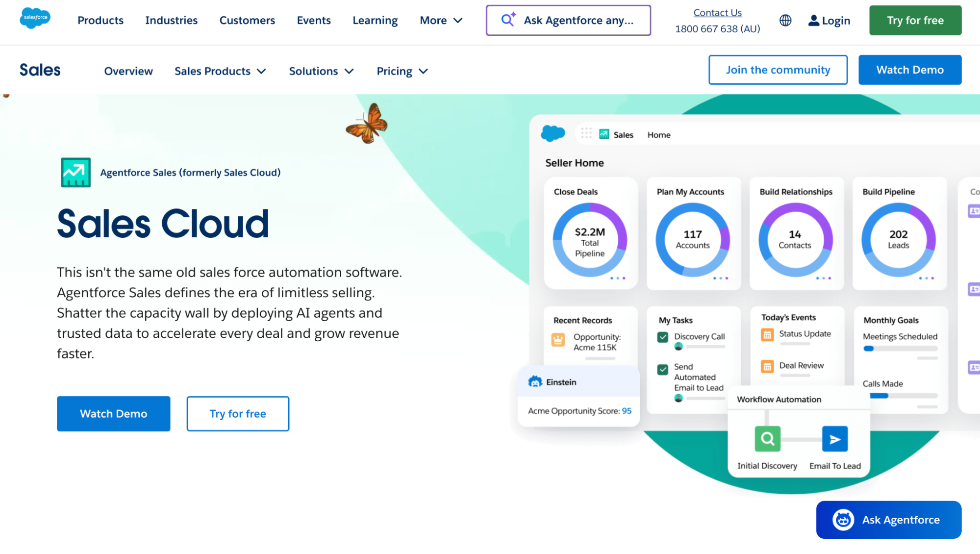980x554 pixels.
Task: Click the Meetings Scheduled progress bar
Action: click(900, 349)
